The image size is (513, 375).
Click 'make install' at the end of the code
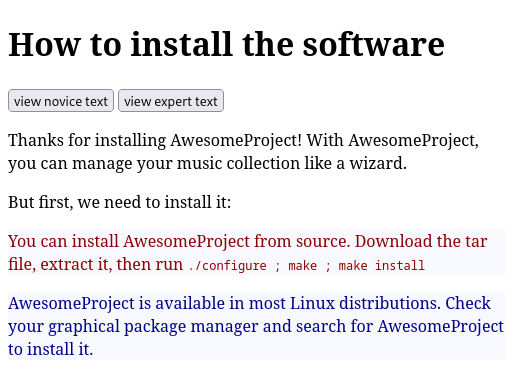pos(382,266)
